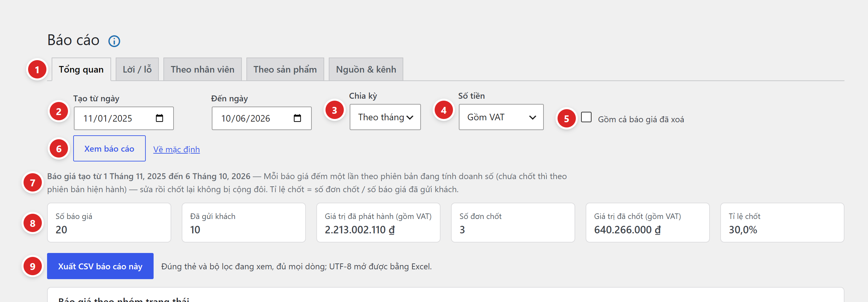Switch to Nguồn & kênh tab
The image size is (868, 302).
click(x=366, y=69)
